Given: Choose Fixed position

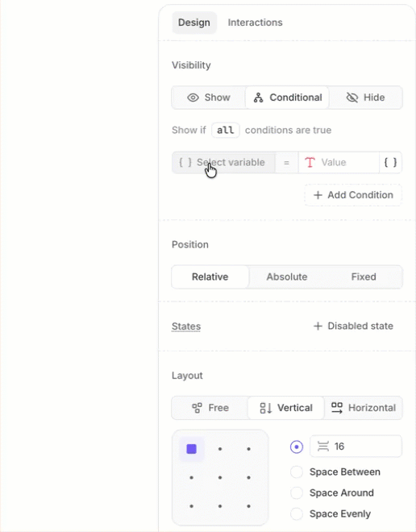Looking at the screenshot, I should point(364,276).
